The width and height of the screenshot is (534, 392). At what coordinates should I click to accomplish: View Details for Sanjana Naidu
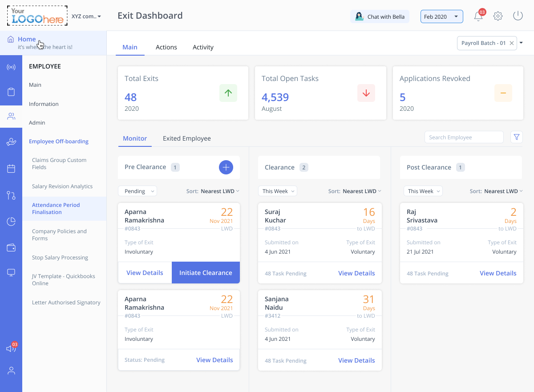[356, 360]
